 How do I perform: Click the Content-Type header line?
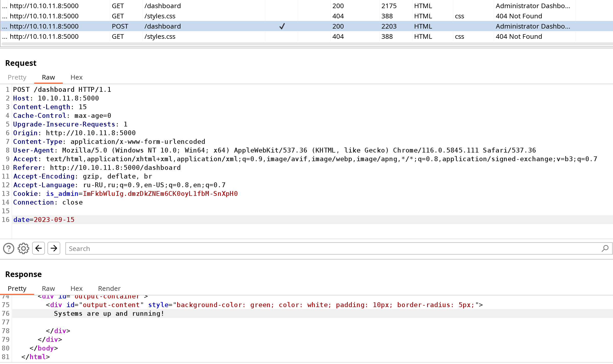tap(109, 142)
